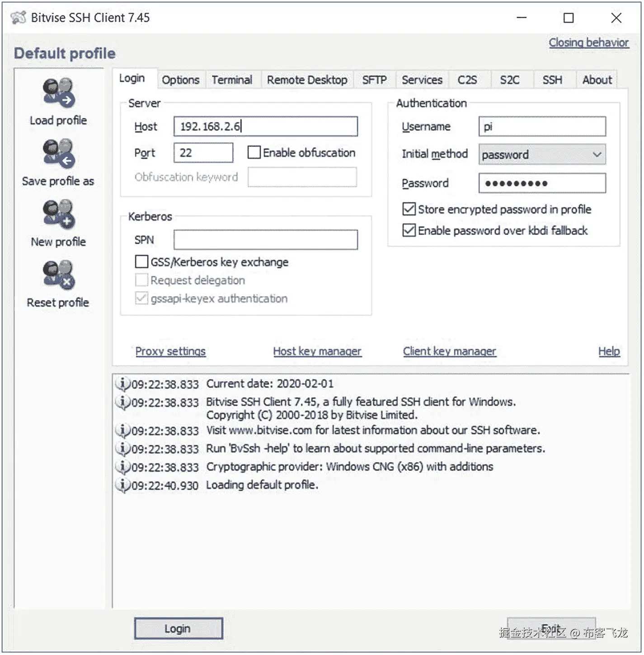Click the info icon beside the Current date entry
Viewport: 644px width, 655px height.
pos(123,384)
